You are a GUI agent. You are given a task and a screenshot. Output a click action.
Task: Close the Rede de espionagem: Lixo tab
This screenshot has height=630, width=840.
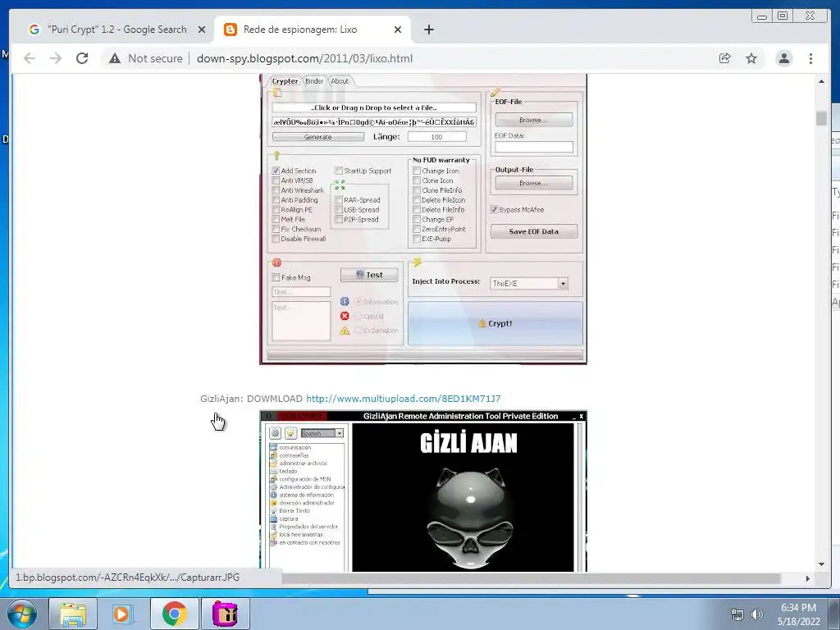click(x=398, y=30)
